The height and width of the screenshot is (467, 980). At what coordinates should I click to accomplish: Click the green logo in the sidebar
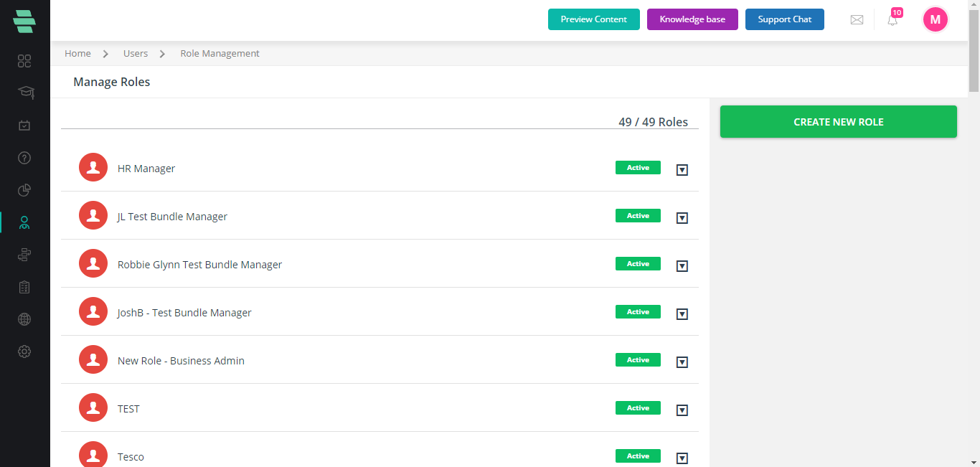pos(24,21)
